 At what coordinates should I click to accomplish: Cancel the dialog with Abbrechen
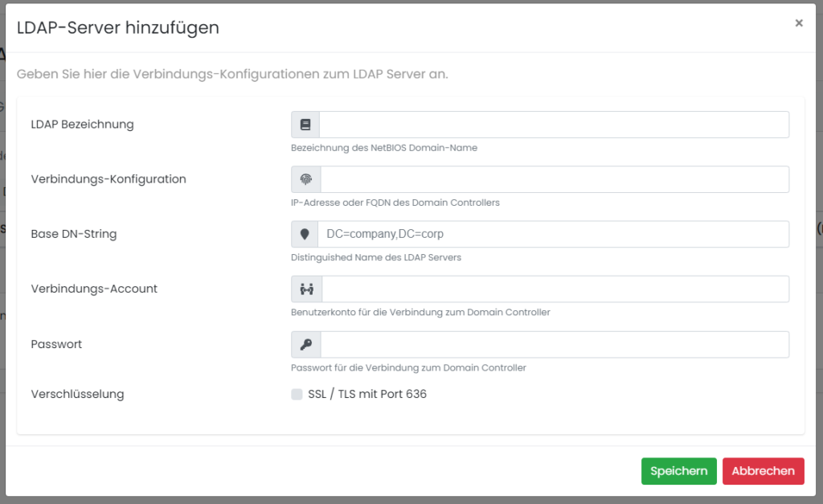(764, 471)
